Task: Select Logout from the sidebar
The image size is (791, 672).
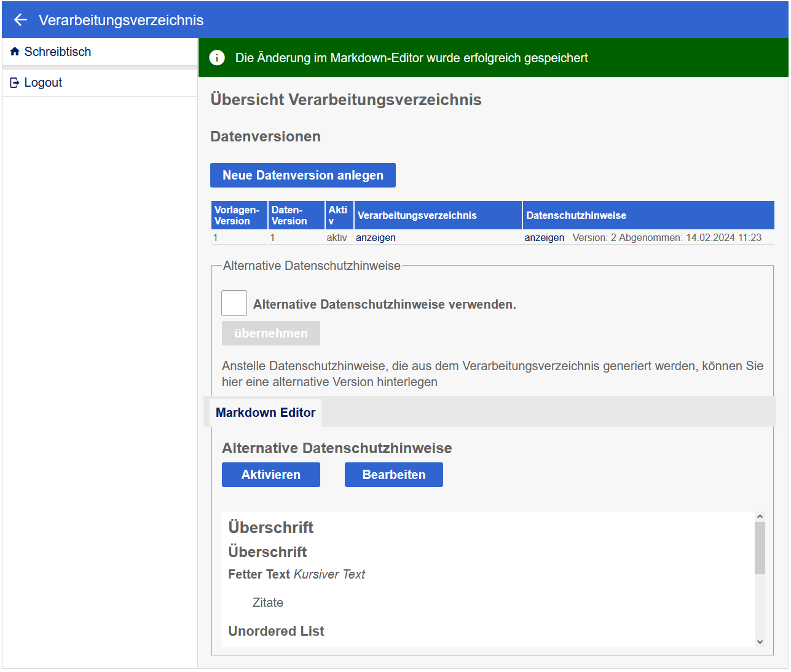Action: pyautogui.click(x=43, y=82)
